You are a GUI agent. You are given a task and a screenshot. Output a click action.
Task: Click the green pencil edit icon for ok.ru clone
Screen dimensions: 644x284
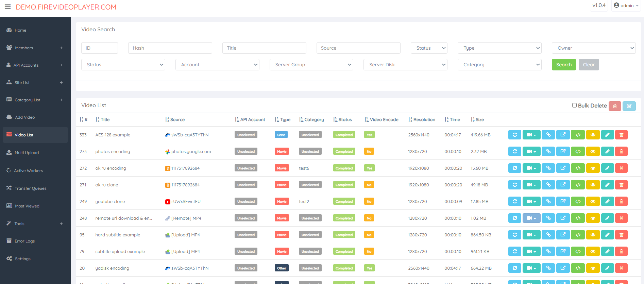point(607,185)
